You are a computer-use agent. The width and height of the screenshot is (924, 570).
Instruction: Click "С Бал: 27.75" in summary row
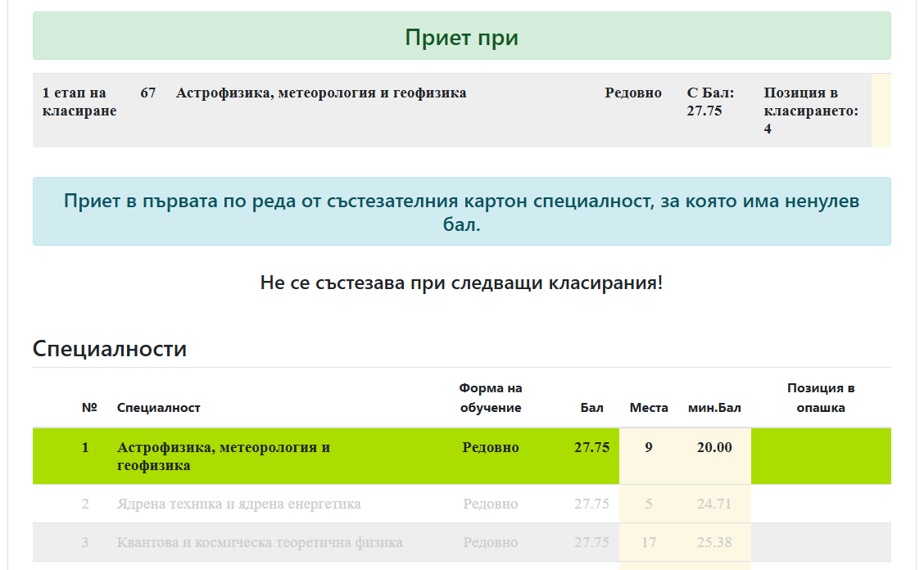[710, 102]
